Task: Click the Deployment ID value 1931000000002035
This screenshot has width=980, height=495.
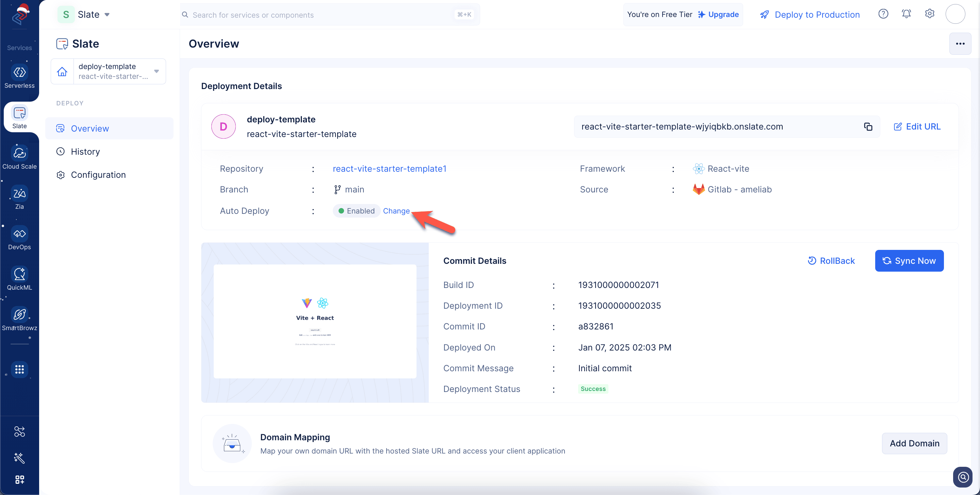Action: tap(619, 306)
